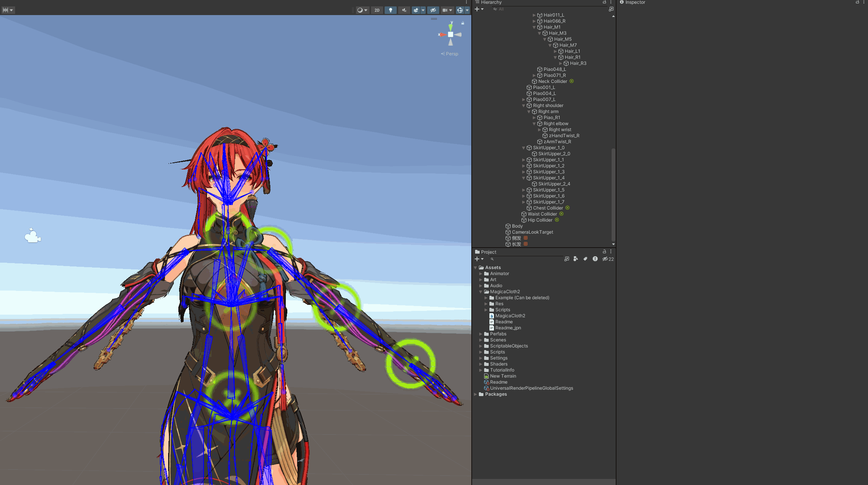Toggle hidden objects visibility in Scene view
Image resolution: width=868 pixels, height=485 pixels.
(433, 10)
